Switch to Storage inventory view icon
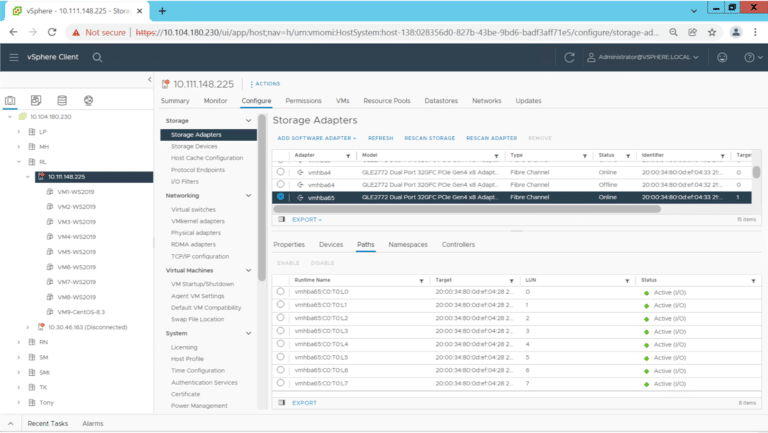The width and height of the screenshot is (768, 433). pyautogui.click(x=62, y=100)
